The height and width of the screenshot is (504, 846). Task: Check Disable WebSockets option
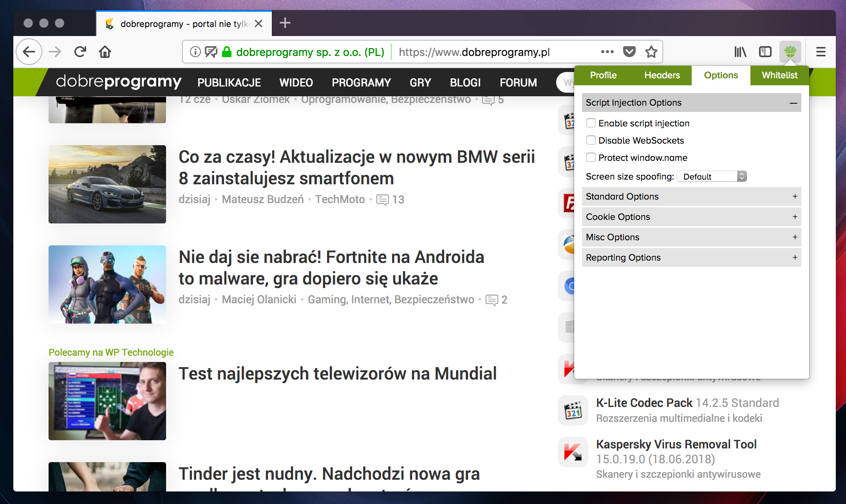[x=591, y=140]
